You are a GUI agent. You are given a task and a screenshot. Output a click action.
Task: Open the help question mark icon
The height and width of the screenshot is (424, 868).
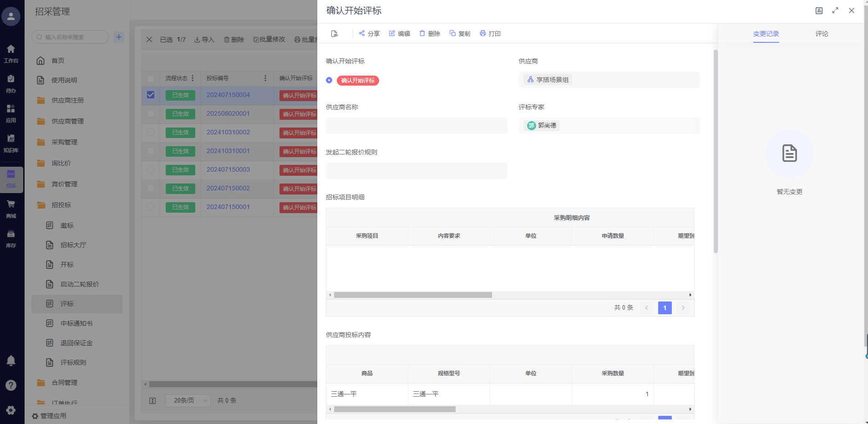click(11, 385)
